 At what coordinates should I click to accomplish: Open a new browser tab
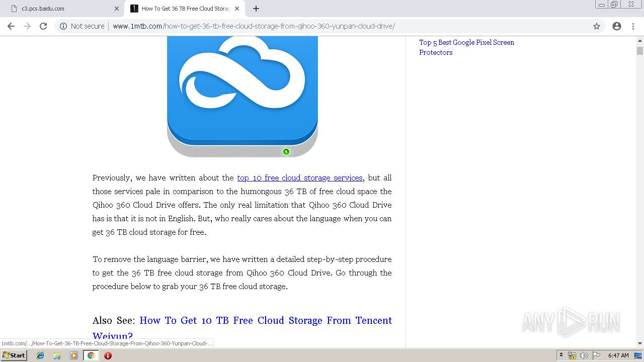256,9
